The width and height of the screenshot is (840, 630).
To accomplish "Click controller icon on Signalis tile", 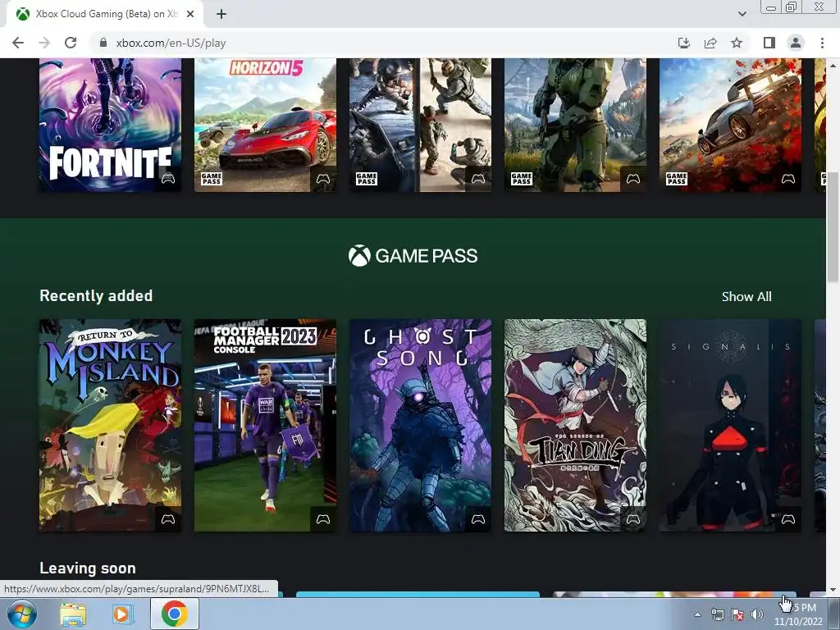I will point(788,519).
